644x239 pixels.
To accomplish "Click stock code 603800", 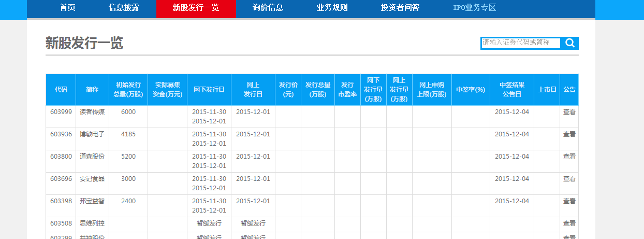I will tap(61, 157).
